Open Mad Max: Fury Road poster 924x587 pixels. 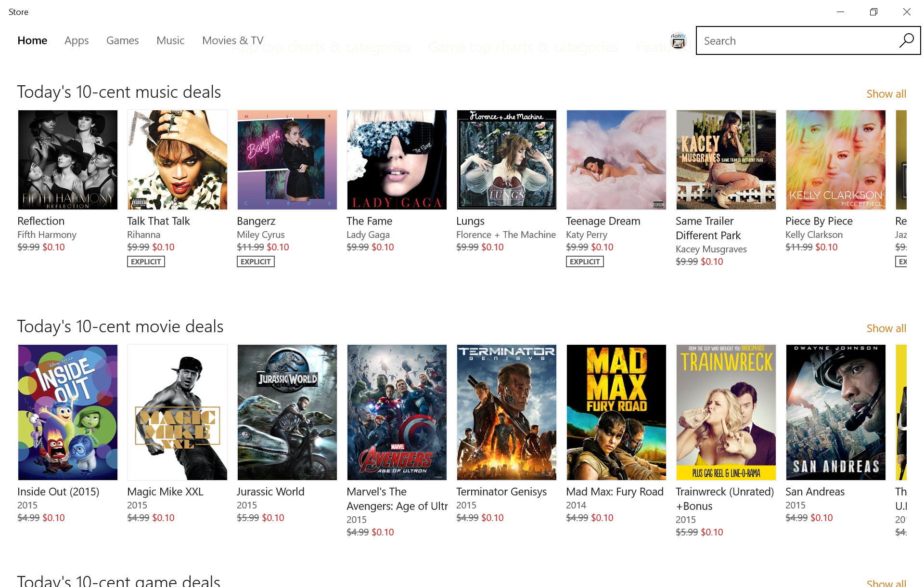(616, 412)
